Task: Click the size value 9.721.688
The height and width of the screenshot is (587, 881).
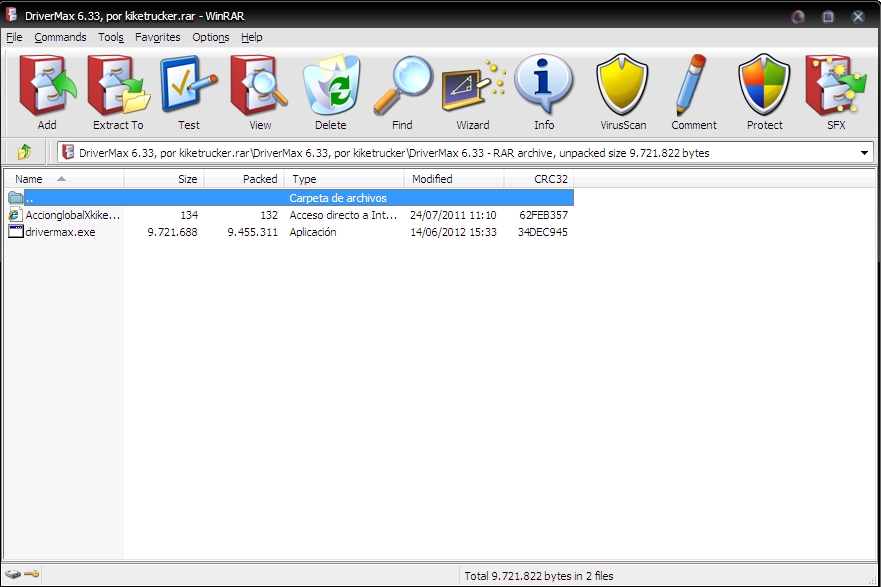Action: (172, 232)
